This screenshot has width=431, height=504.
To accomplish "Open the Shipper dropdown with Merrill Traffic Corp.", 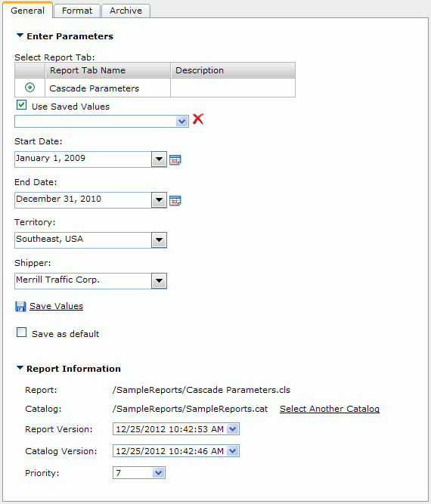I will tap(91, 281).
